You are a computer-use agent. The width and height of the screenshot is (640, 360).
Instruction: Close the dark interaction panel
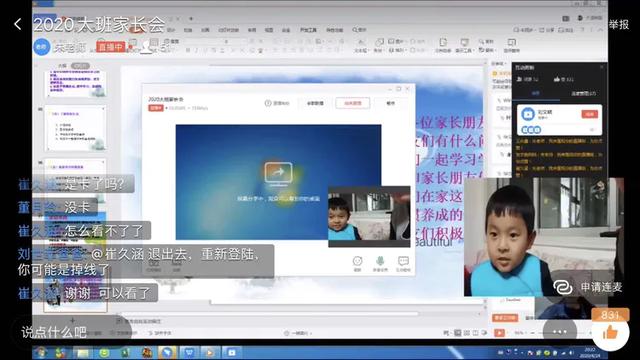tap(601, 67)
